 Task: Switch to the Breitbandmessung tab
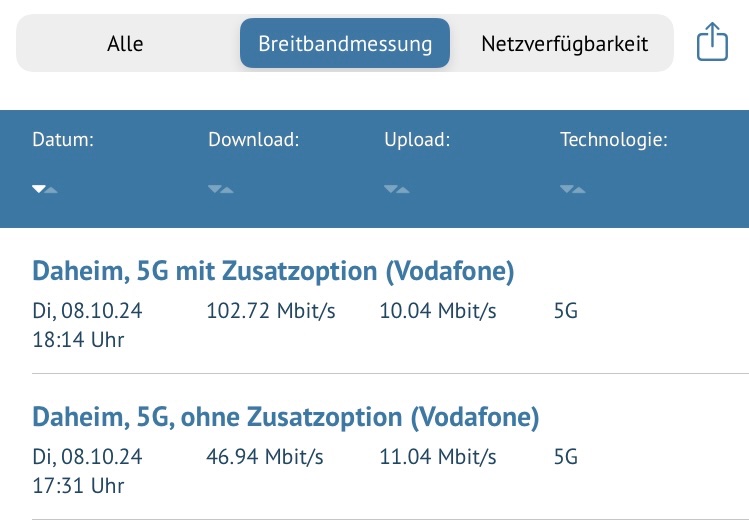coord(345,44)
